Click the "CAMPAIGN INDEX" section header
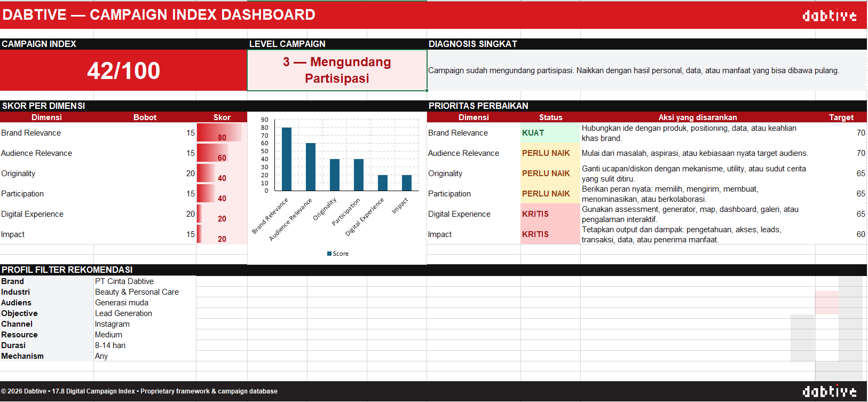Screen dimensions: 868x402 [39, 44]
